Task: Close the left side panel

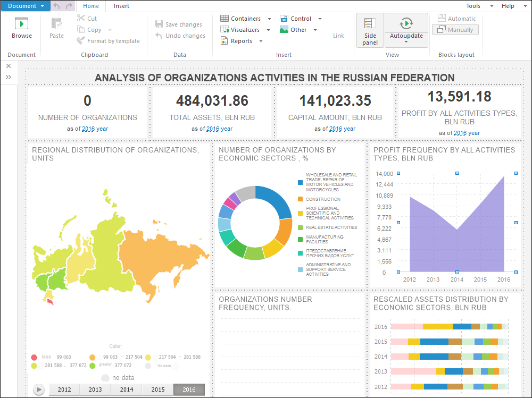Action: tap(9, 66)
